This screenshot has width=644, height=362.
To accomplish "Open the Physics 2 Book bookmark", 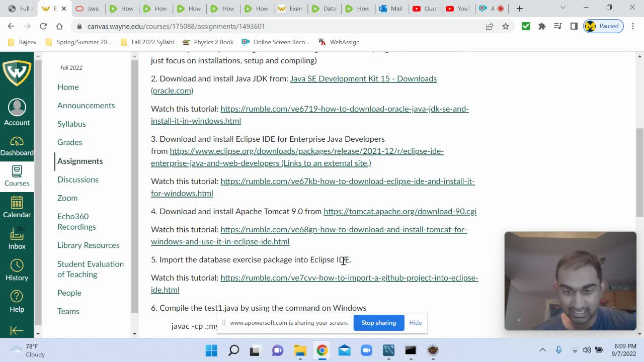I will (x=208, y=42).
